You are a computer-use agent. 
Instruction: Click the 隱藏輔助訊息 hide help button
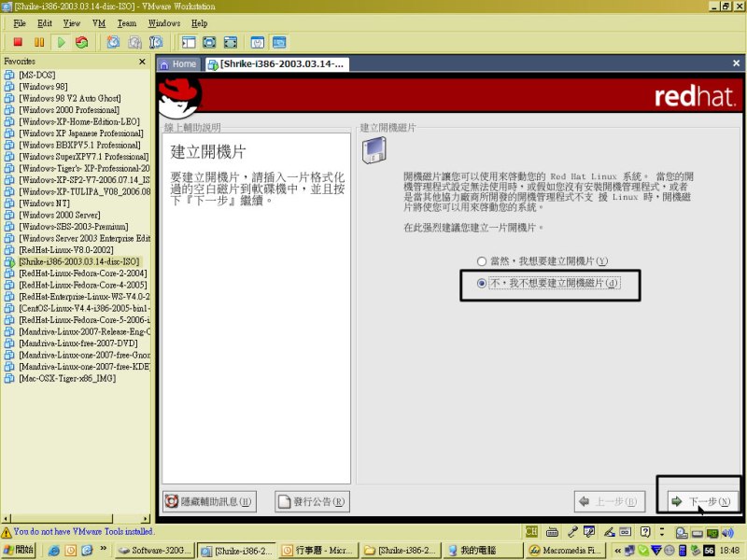click(208, 502)
